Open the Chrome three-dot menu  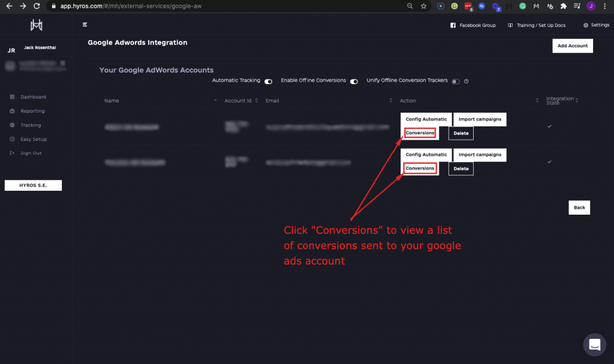click(604, 6)
